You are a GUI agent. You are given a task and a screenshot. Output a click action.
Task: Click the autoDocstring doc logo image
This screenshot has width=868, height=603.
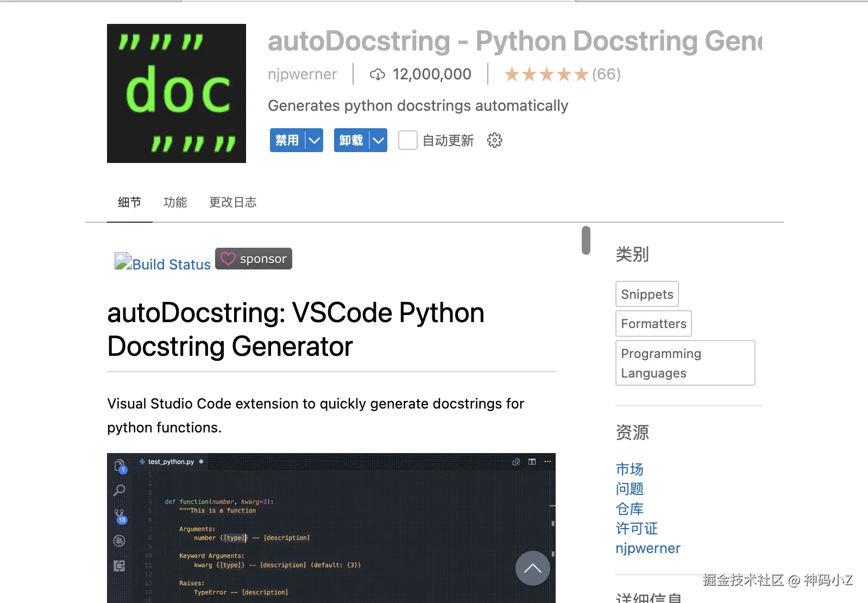pos(177,93)
